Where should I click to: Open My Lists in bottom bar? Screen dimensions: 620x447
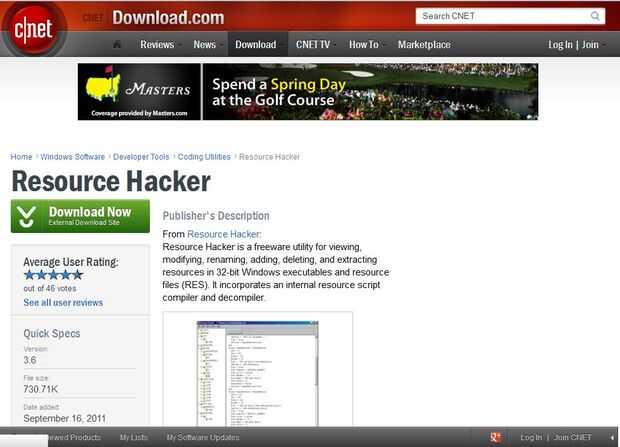click(134, 437)
